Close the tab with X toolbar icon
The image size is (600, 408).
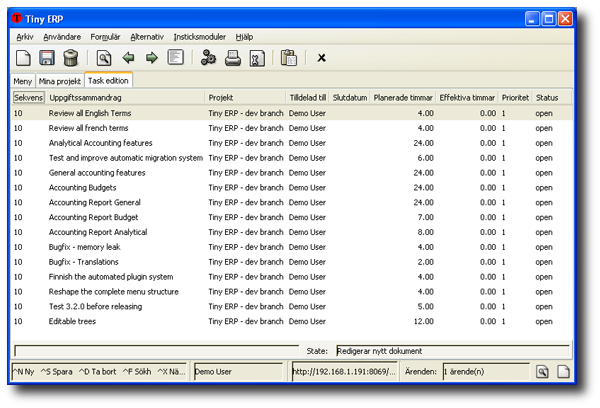pyautogui.click(x=321, y=58)
